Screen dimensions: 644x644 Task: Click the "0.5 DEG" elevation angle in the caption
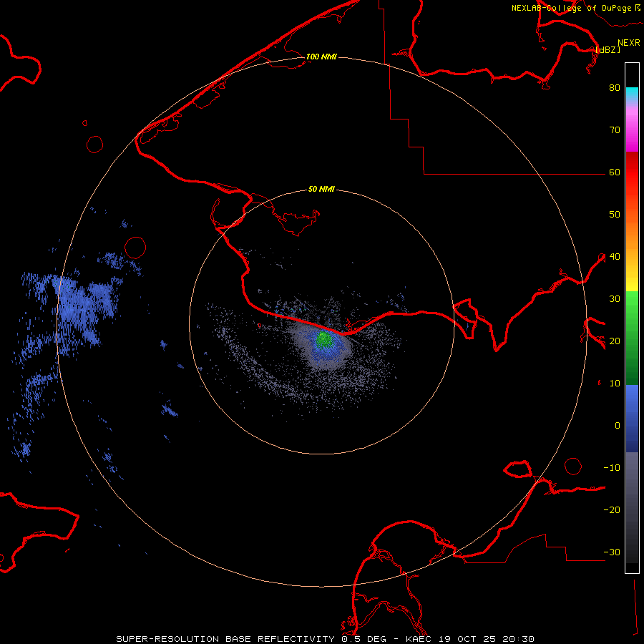click(x=364, y=639)
